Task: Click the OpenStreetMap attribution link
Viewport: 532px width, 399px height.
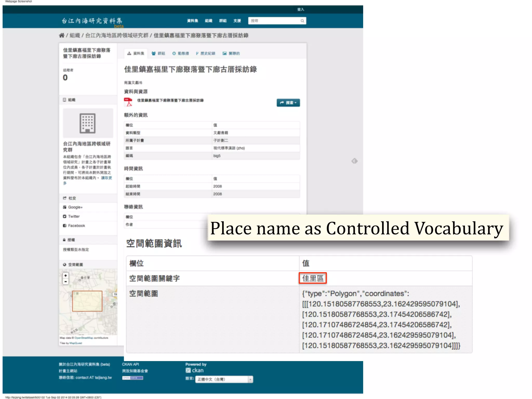Action: click(x=84, y=338)
